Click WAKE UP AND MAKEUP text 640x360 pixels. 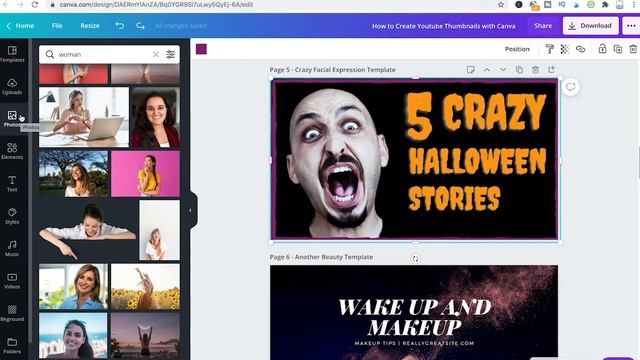coord(415,317)
